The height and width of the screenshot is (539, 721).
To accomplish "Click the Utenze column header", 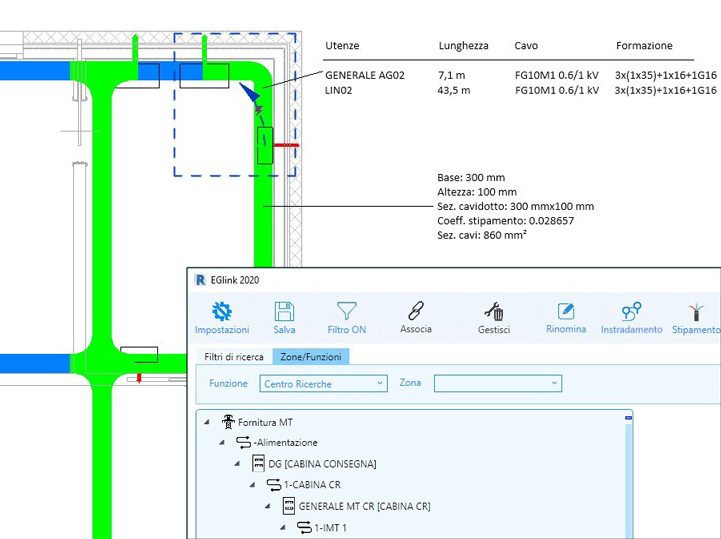I will pos(342,46).
